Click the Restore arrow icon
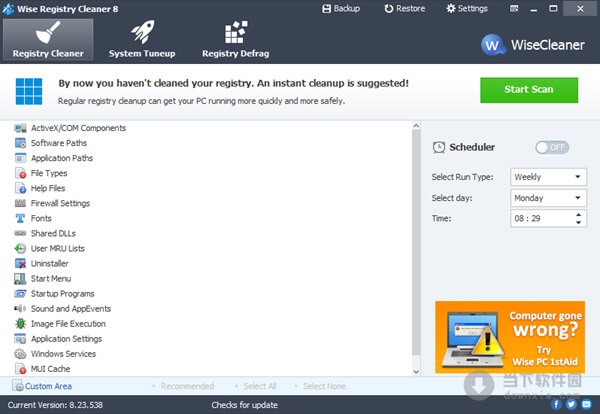Screen dimensions: 600x414 (389, 8)
